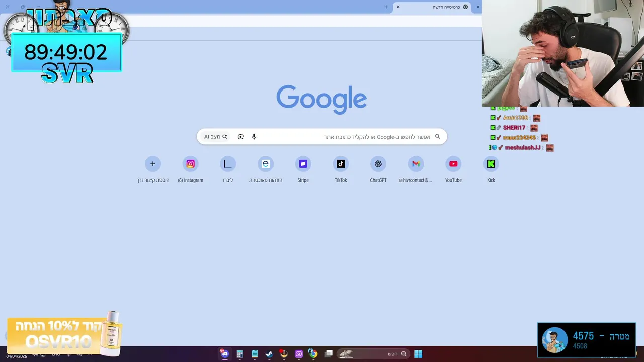Close the כרטיסייה חדשה tab
The height and width of the screenshot is (362, 644).
pyautogui.click(x=398, y=7)
